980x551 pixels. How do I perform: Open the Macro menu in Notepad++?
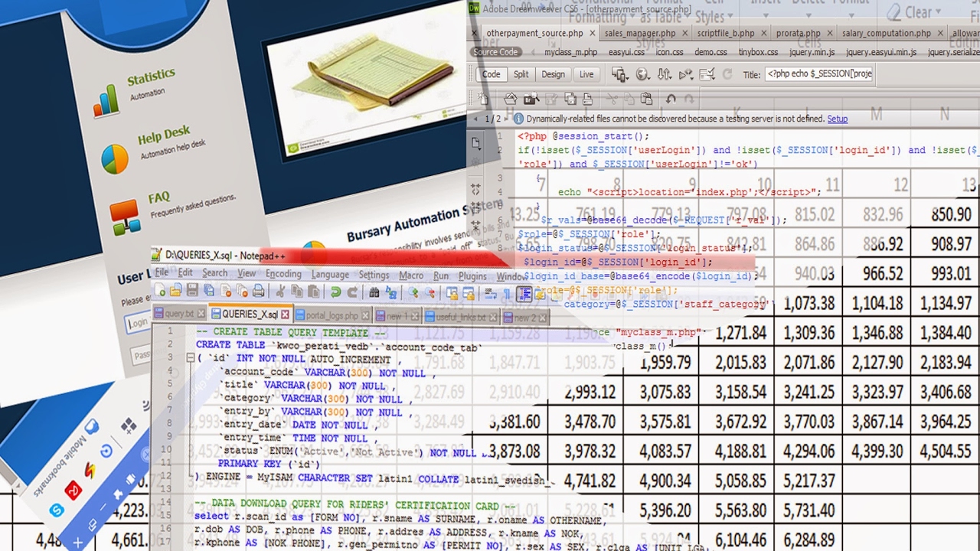pyautogui.click(x=411, y=275)
